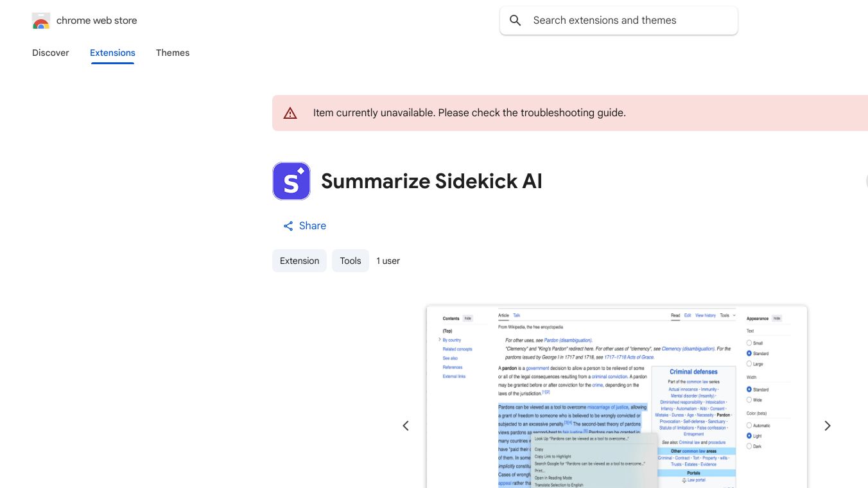Click the Summarize Sidekick AI extension icon
This screenshot has height=488, width=868.
pyautogui.click(x=291, y=181)
